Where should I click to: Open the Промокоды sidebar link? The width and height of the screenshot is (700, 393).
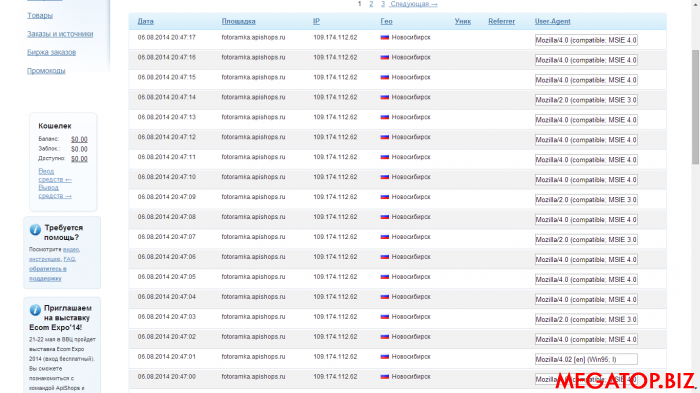(46, 71)
